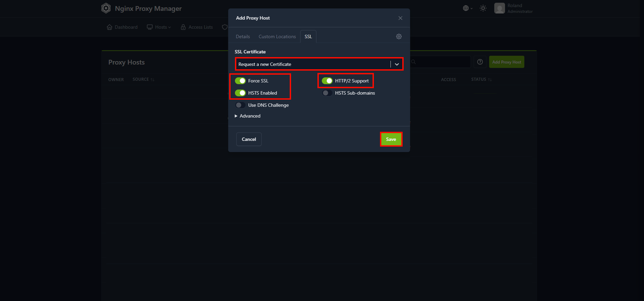Screen dimensions: 644x301
Task: Click the Nginx Proxy Manager logo icon
Action: coord(106,8)
